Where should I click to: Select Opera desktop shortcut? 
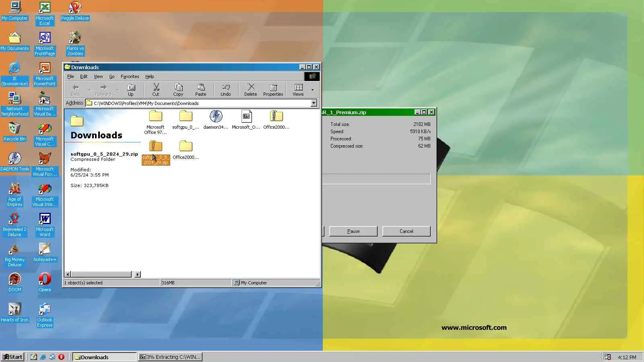point(45,282)
